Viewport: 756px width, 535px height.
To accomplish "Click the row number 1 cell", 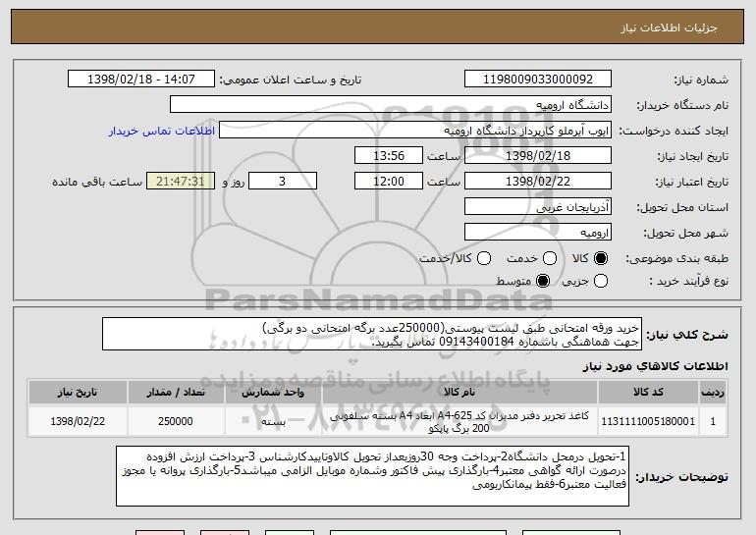I will pos(713,421).
